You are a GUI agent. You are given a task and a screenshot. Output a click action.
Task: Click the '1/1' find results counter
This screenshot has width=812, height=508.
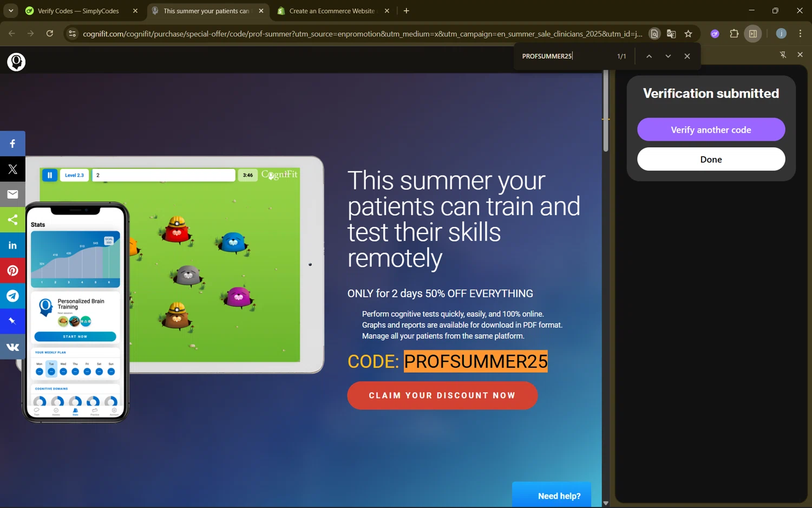click(x=621, y=56)
